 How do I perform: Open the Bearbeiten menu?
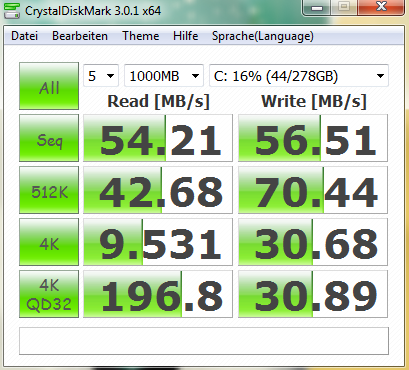pos(80,36)
